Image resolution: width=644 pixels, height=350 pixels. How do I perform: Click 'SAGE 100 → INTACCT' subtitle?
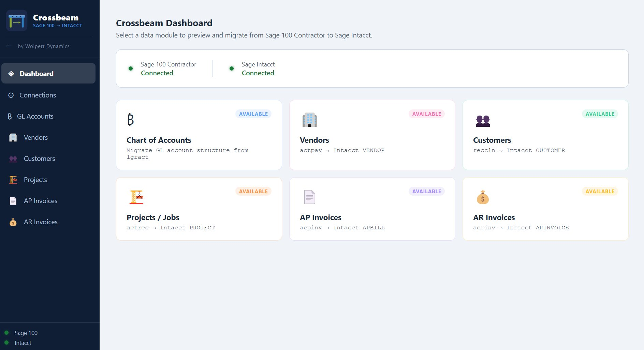tap(57, 26)
